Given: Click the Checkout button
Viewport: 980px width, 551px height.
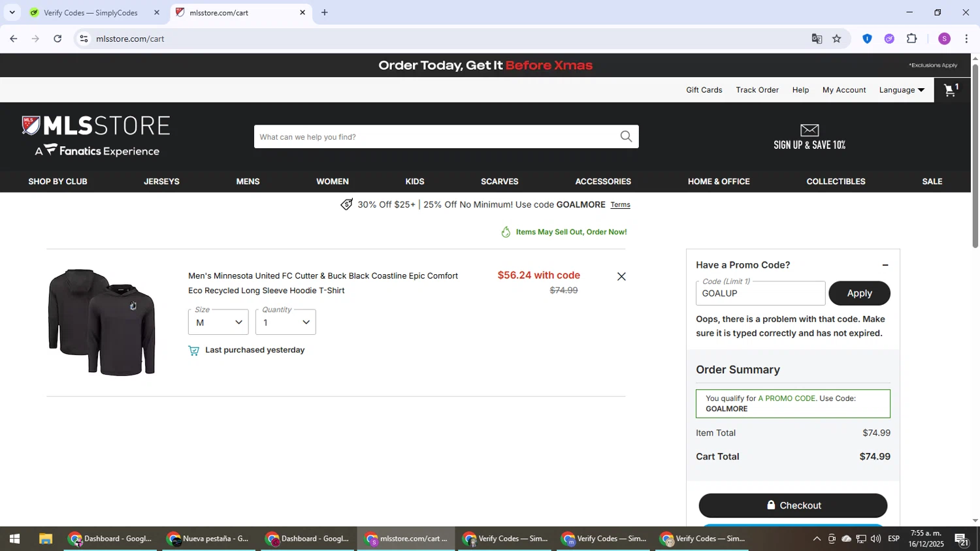Looking at the screenshot, I should (x=793, y=505).
